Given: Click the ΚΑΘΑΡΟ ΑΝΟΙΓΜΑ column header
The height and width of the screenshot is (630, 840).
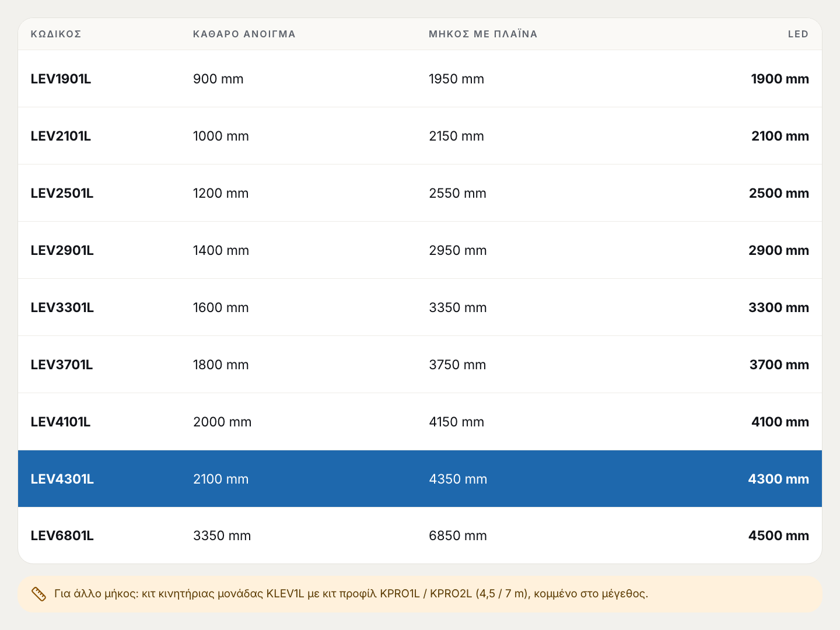Looking at the screenshot, I should [244, 34].
